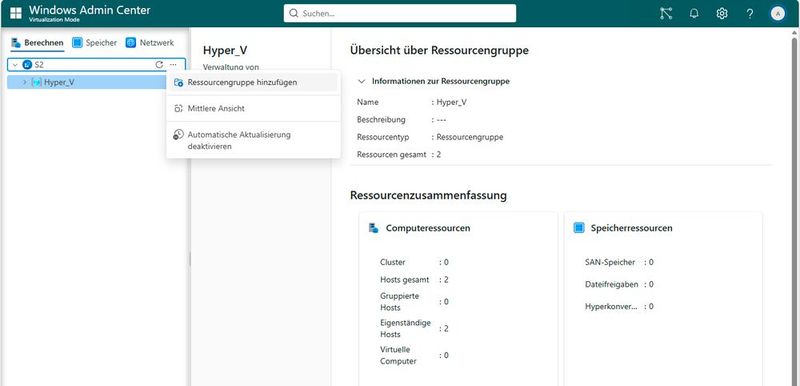Select Mittlere Ansicht menu entry
The width and height of the screenshot is (800, 386).
coord(253,109)
